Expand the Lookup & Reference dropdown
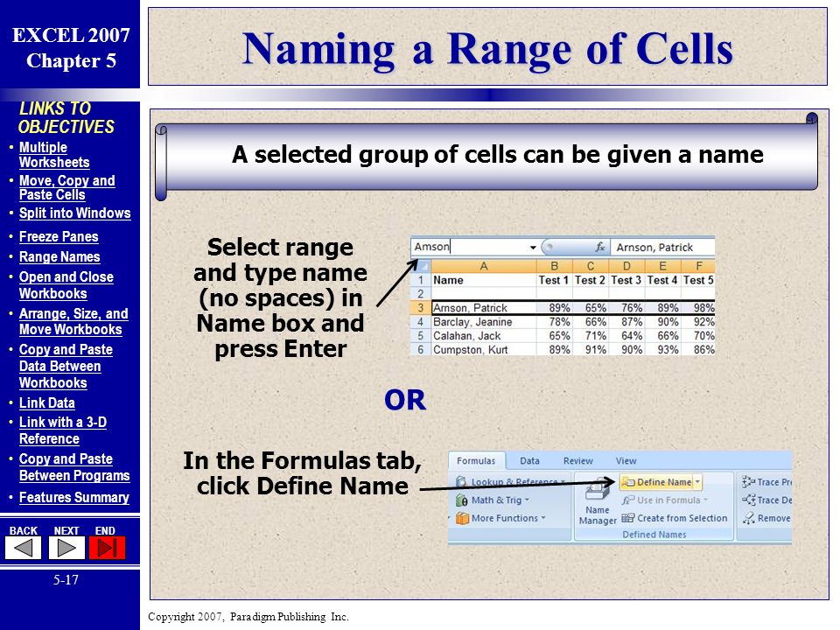Screen dimensions: 840x630 pos(563,482)
